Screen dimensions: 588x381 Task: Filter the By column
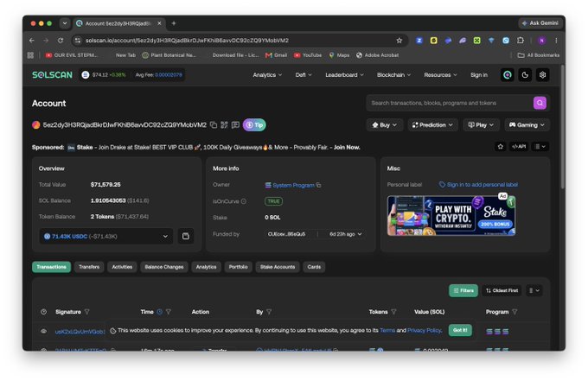click(269, 312)
